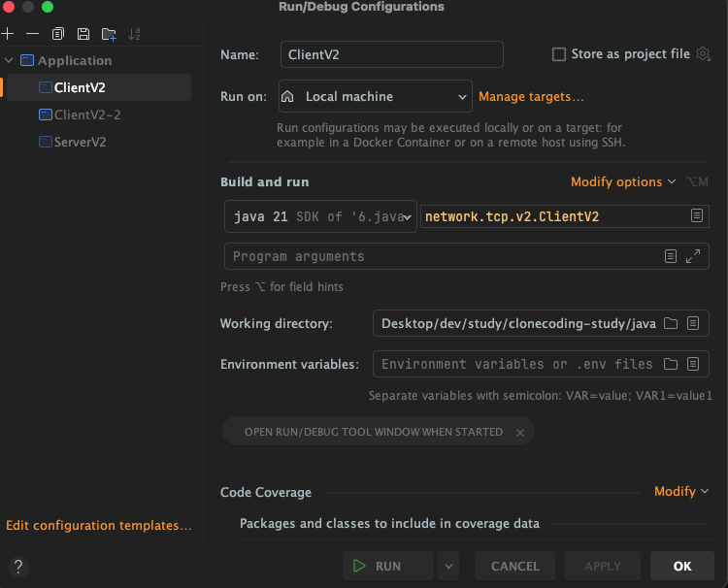The width and height of the screenshot is (728, 588).
Task: Expand the Program arguments field
Action: click(x=693, y=256)
